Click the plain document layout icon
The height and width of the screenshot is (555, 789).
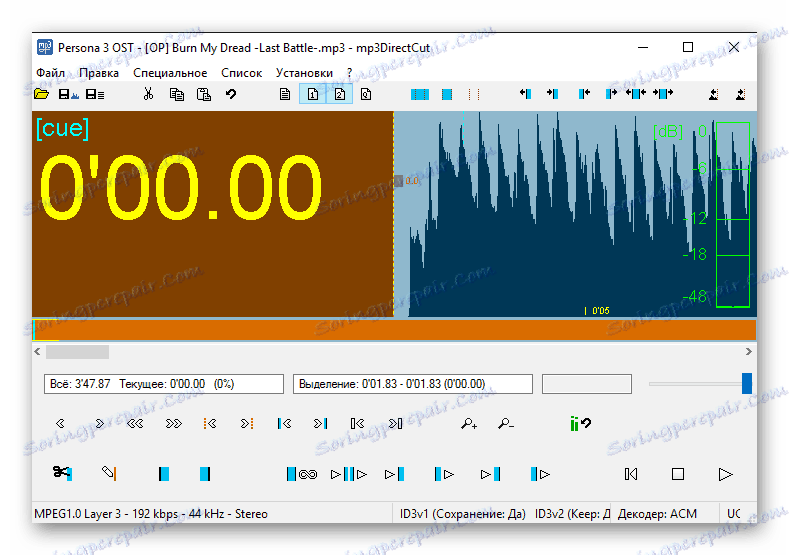285,94
